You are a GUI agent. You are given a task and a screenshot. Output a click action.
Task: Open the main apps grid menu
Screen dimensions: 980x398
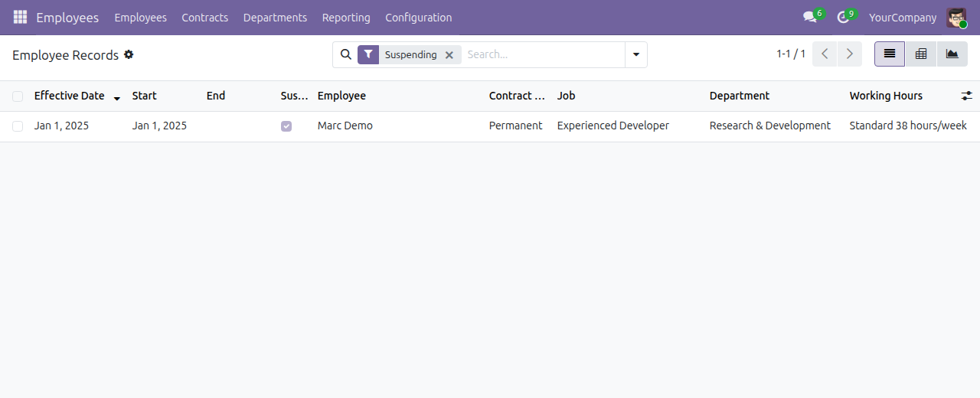tap(20, 17)
